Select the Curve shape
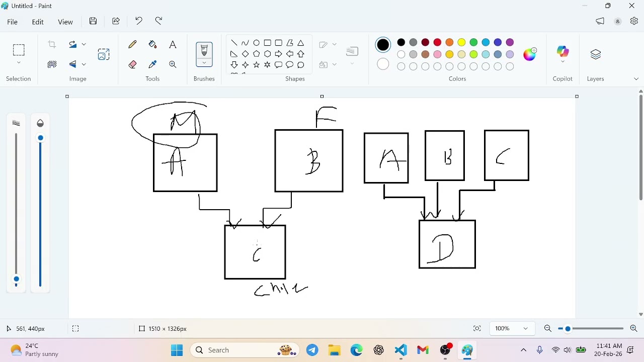644x362 pixels. point(246,43)
